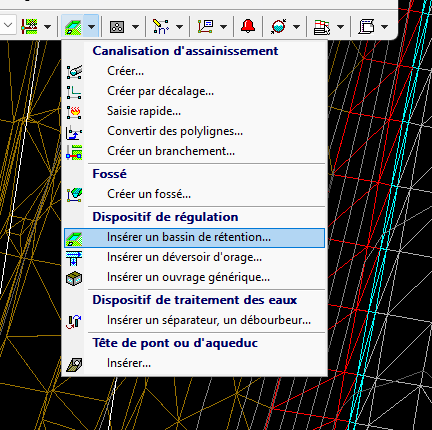
Task: Click the Fossé section heading
Action: click(110, 174)
